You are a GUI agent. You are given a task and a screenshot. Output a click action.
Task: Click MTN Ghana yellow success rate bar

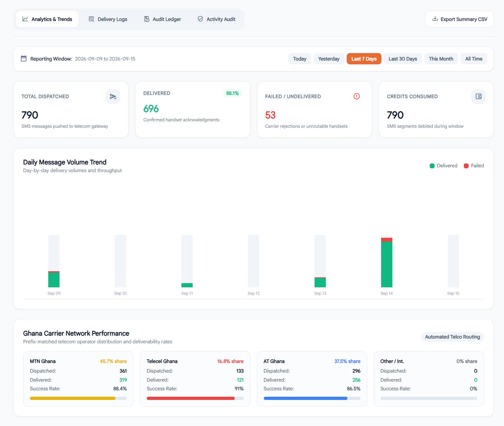(78, 398)
